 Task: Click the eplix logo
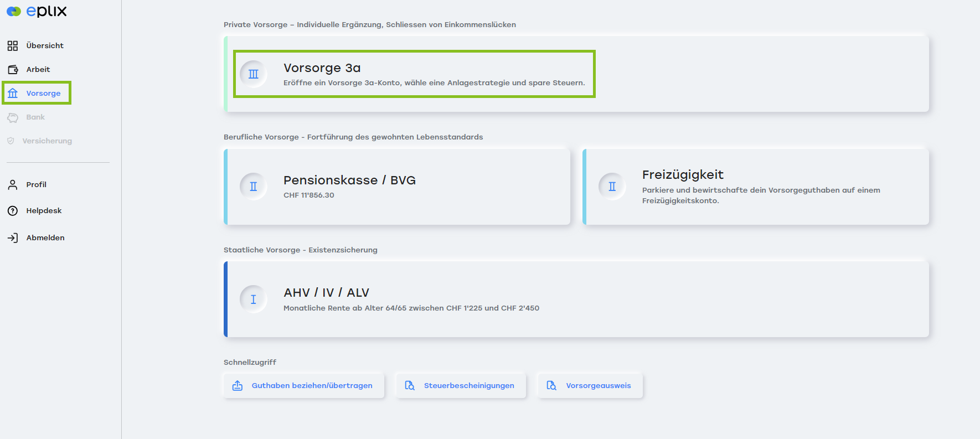[37, 11]
